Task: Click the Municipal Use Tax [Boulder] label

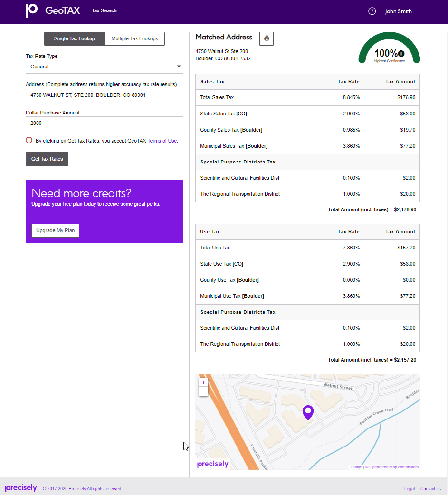Action: point(232,296)
